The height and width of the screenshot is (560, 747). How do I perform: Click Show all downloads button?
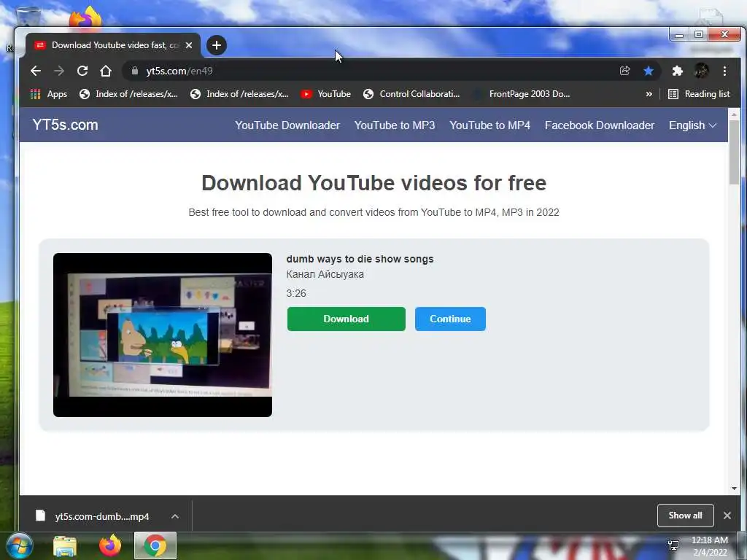pos(685,516)
